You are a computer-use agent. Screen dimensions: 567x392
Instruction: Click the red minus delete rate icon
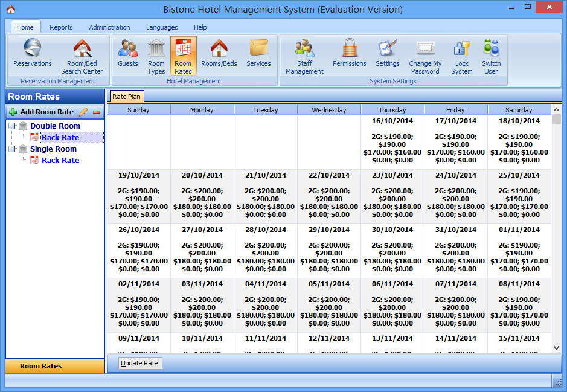tap(97, 112)
